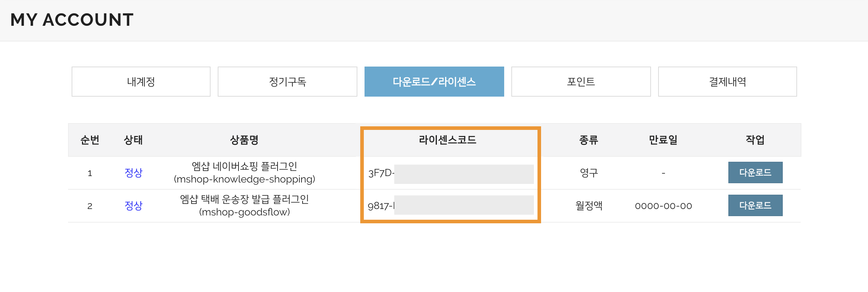Go to the 포인트 tab
This screenshot has width=868, height=292.
coord(581,82)
